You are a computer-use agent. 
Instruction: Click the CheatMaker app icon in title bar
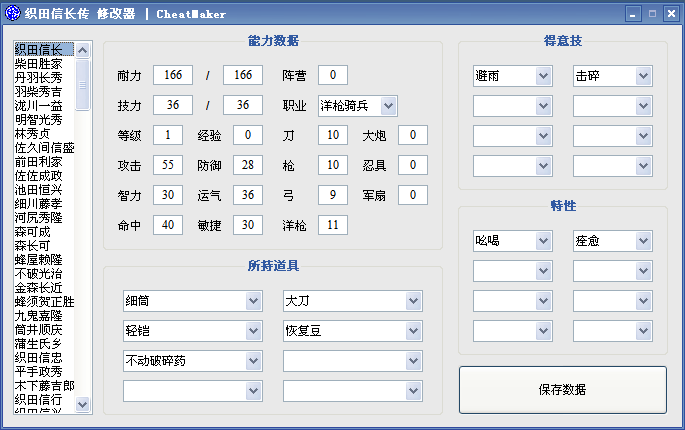click(x=12, y=13)
